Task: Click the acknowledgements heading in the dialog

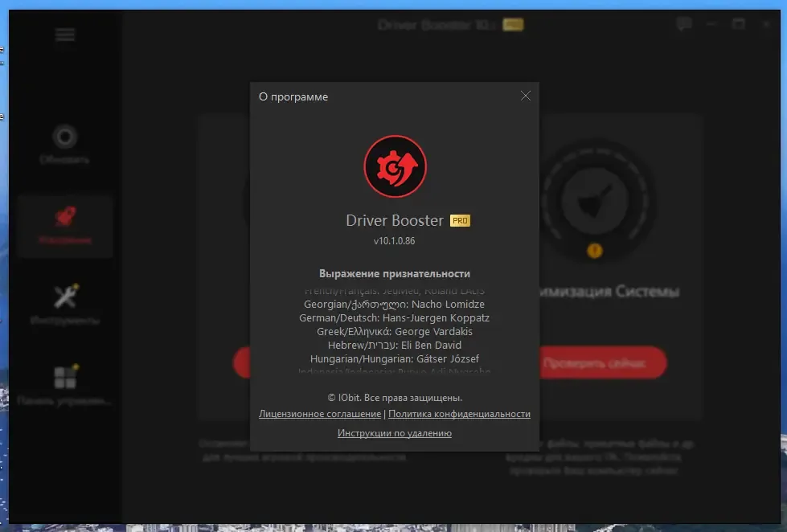Action: click(395, 273)
